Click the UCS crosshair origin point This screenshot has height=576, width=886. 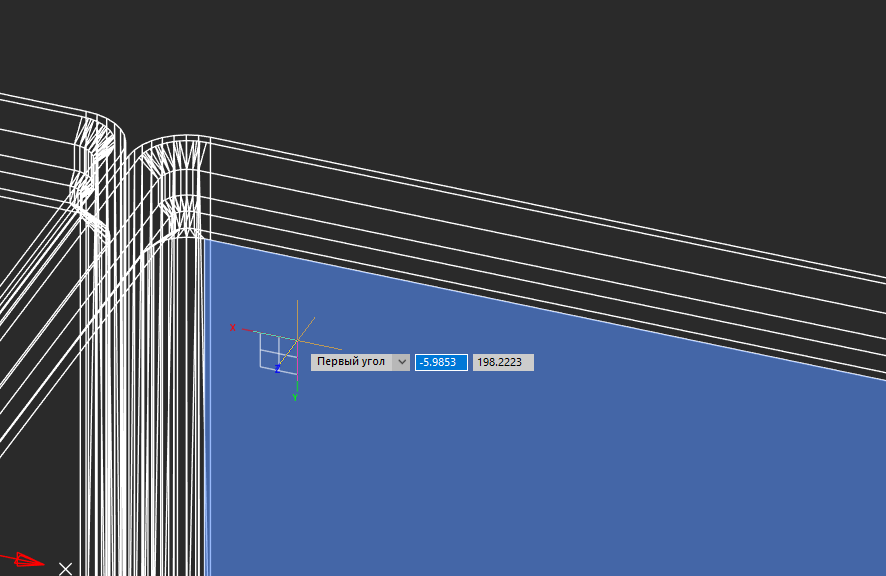click(x=297, y=339)
